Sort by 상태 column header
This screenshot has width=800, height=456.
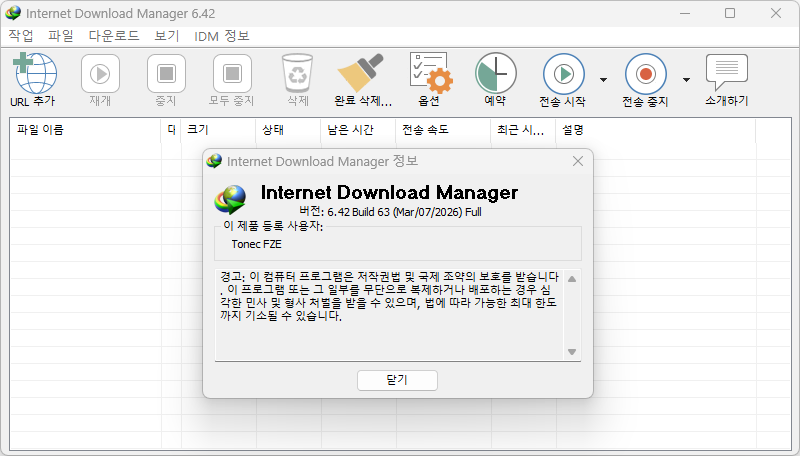coord(288,130)
